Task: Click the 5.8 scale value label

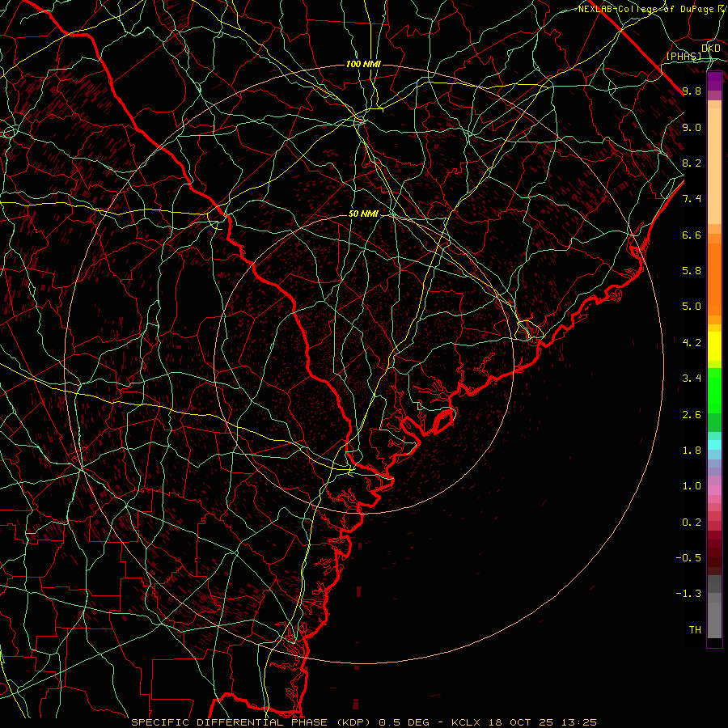Action: pyautogui.click(x=692, y=271)
